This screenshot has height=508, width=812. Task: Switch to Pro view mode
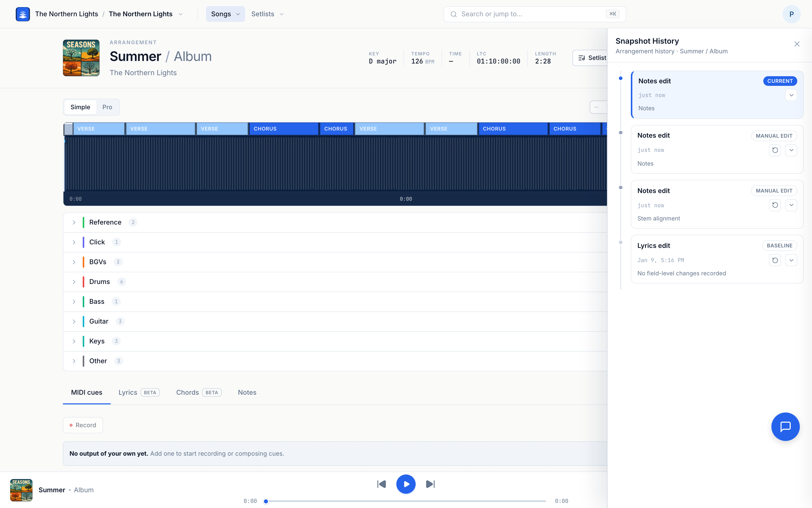click(107, 107)
